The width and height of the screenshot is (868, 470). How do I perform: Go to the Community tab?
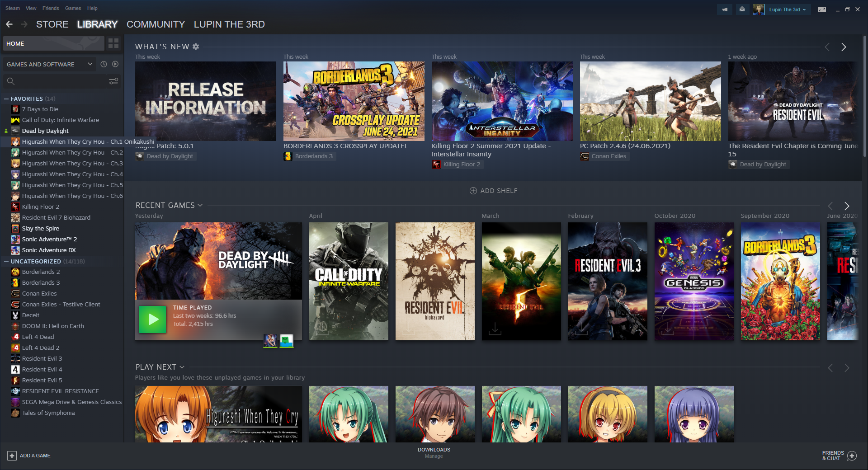(156, 24)
